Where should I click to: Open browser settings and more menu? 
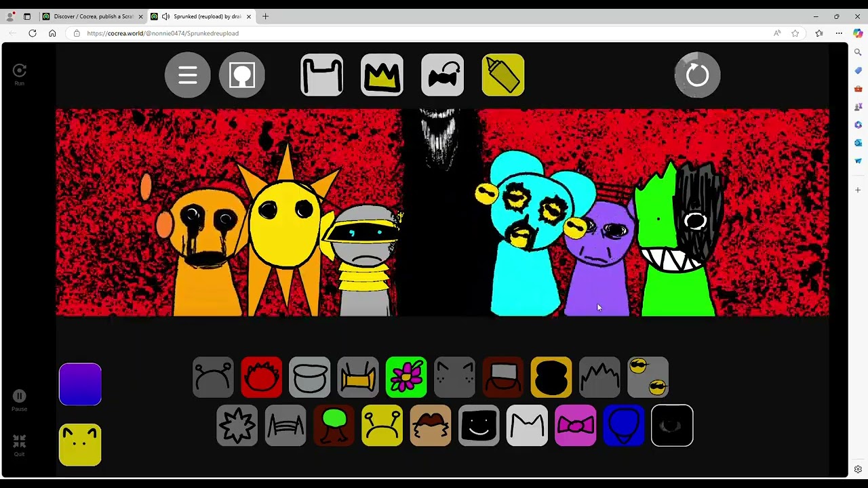click(x=839, y=33)
